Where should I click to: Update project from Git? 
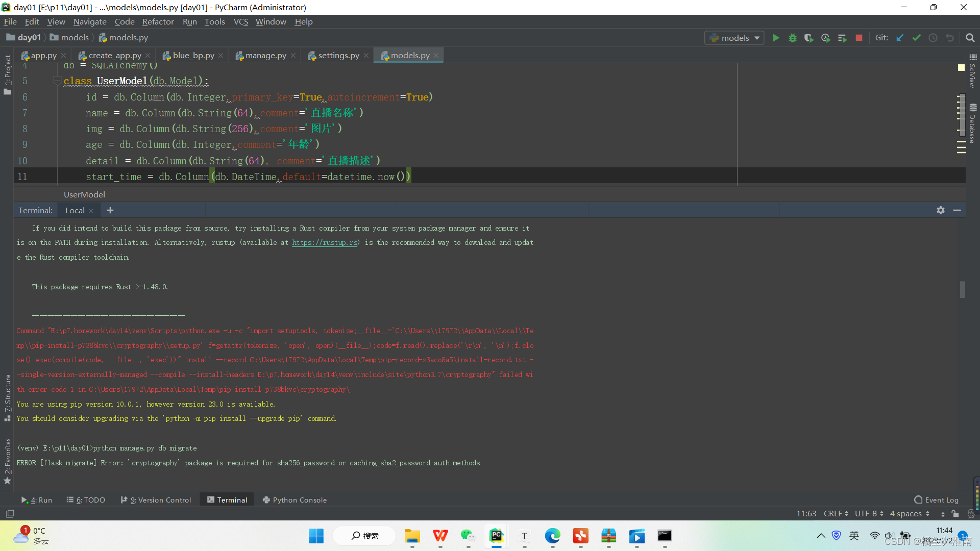click(x=900, y=37)
